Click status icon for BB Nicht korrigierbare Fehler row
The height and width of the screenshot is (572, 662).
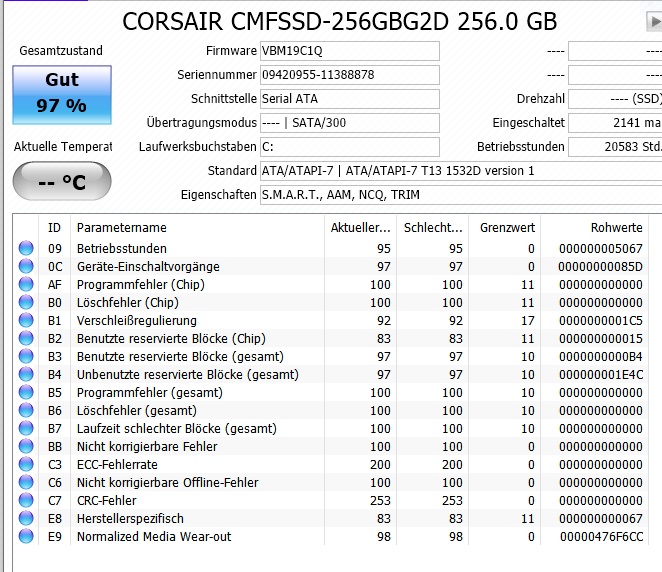[x=26, y=446]
